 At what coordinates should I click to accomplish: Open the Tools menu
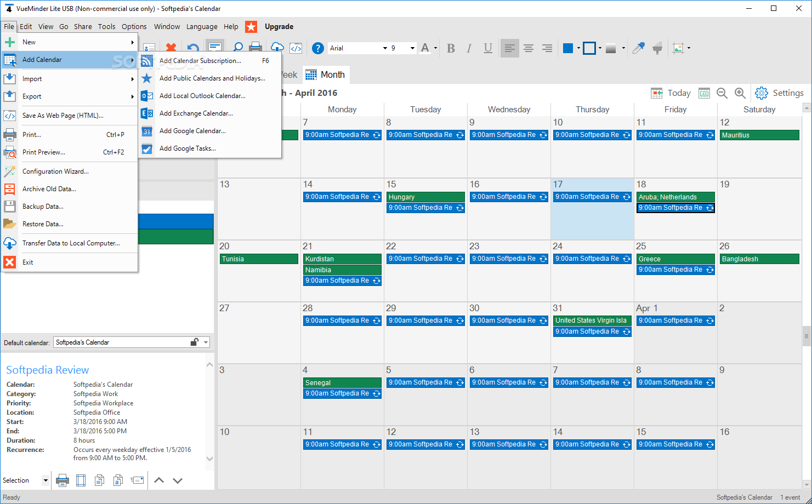[x=107, y=26]
